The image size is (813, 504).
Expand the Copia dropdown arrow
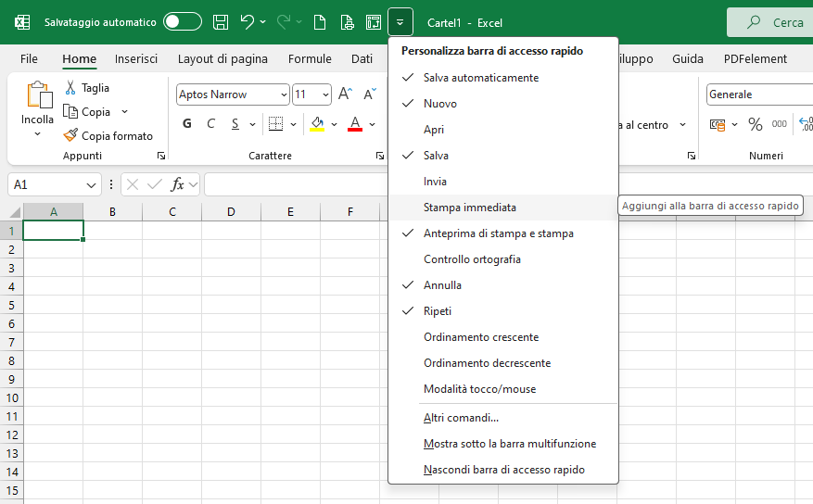point(124,111)
